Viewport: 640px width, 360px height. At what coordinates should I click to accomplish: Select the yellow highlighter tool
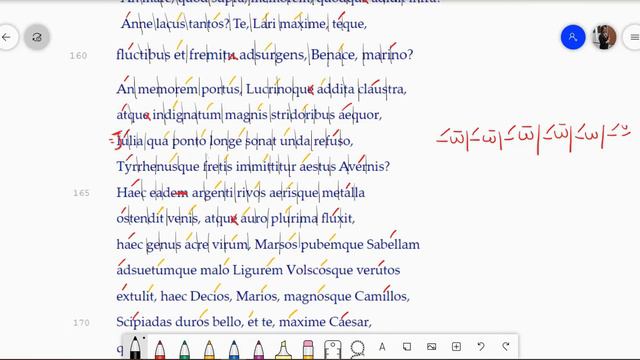pyautogui.click(x=283, y=349)
